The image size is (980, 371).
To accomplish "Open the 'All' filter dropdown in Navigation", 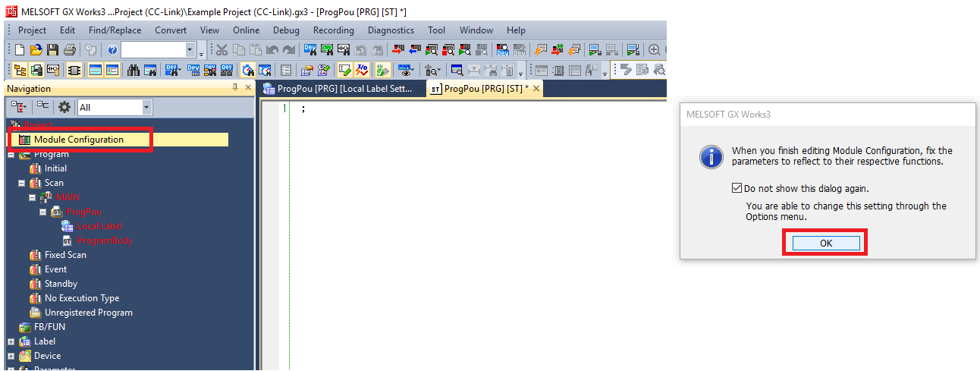I will pos(146,108).
